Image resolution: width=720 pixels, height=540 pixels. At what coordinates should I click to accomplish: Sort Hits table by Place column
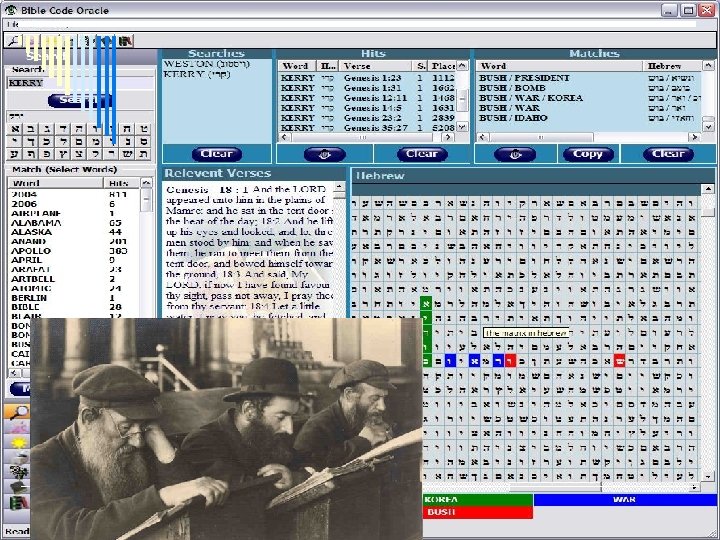tap(443, 66)
